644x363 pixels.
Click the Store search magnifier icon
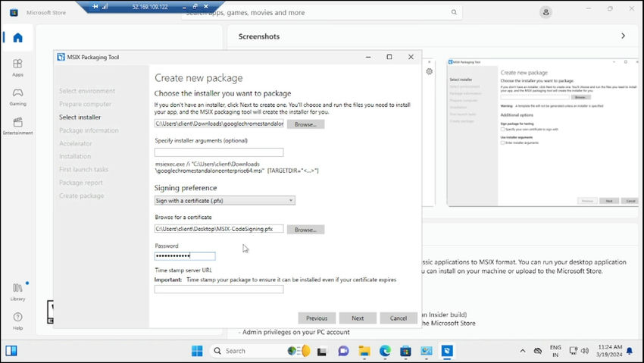454,12
